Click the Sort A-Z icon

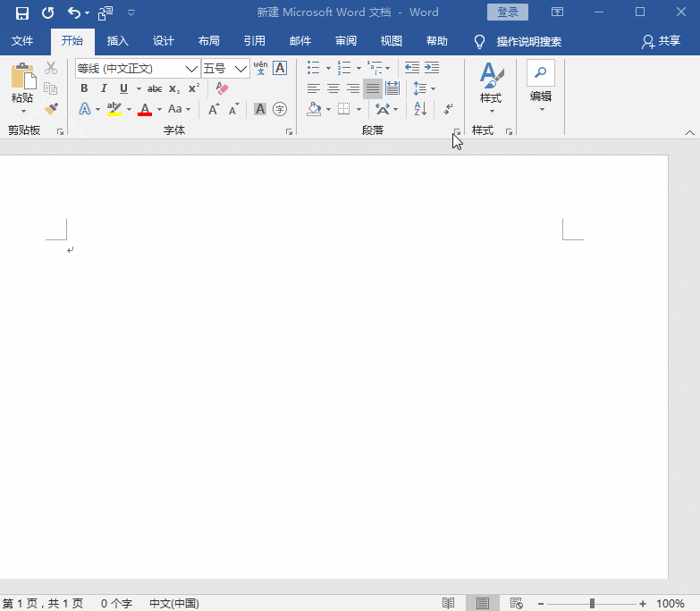pyautogui.click(x=419, y=109)
